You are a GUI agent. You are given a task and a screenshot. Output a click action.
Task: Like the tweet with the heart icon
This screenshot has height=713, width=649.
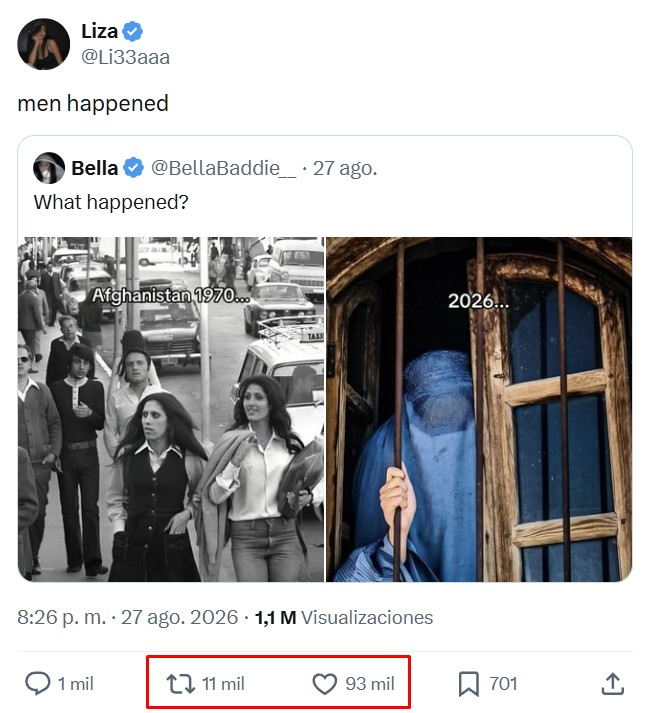tap(325, 683)
